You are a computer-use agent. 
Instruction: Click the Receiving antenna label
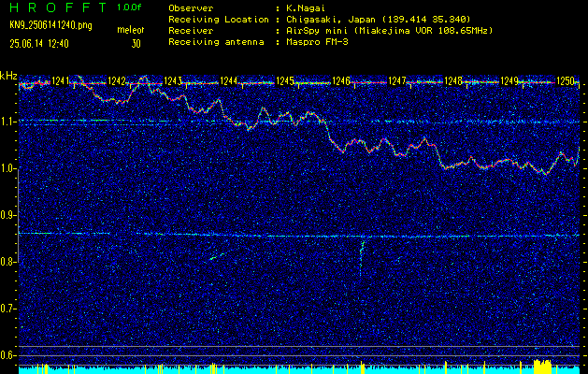pos(216,42)
